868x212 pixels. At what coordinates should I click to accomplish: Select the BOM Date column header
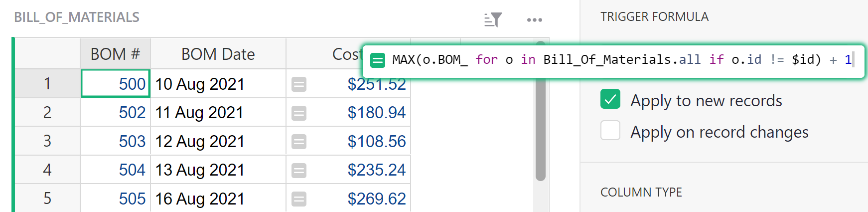pos(218,54)
